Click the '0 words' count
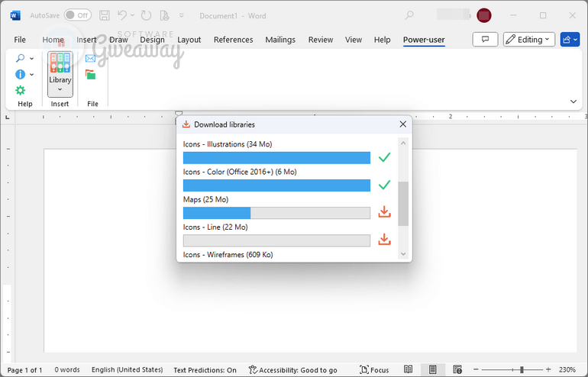 (67, 370)
